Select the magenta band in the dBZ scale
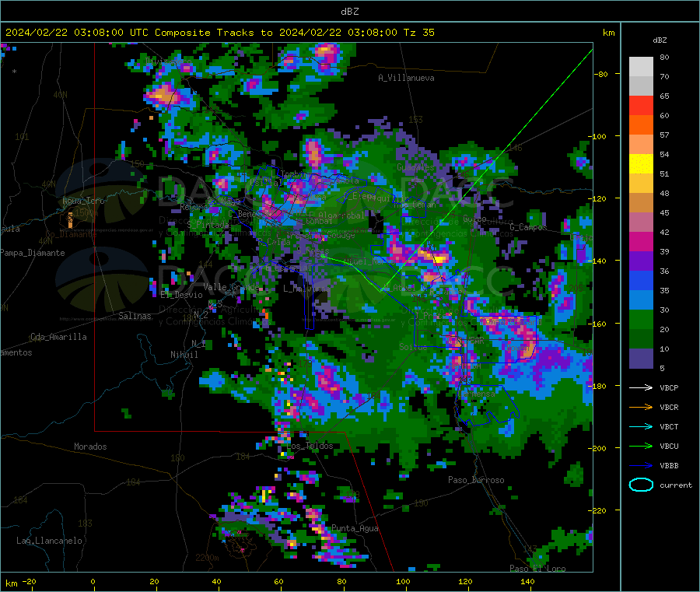Image resolution: width=700 pixels, height=592 pixels. pos(641,241)
